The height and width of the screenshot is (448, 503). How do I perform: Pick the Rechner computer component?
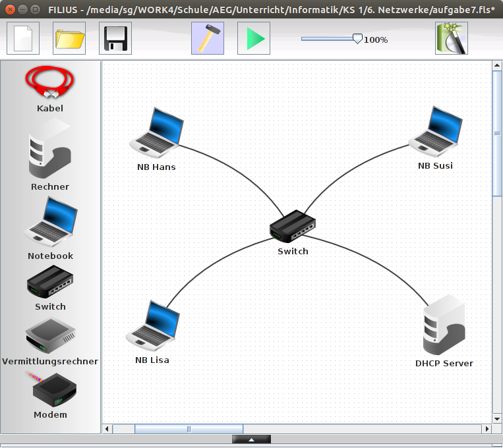coord(49,154)
